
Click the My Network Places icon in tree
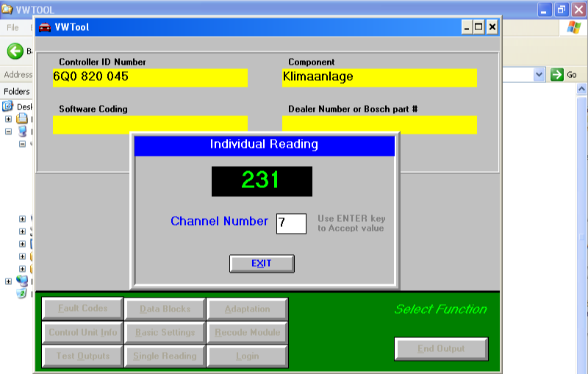click(x=22, y=281)
